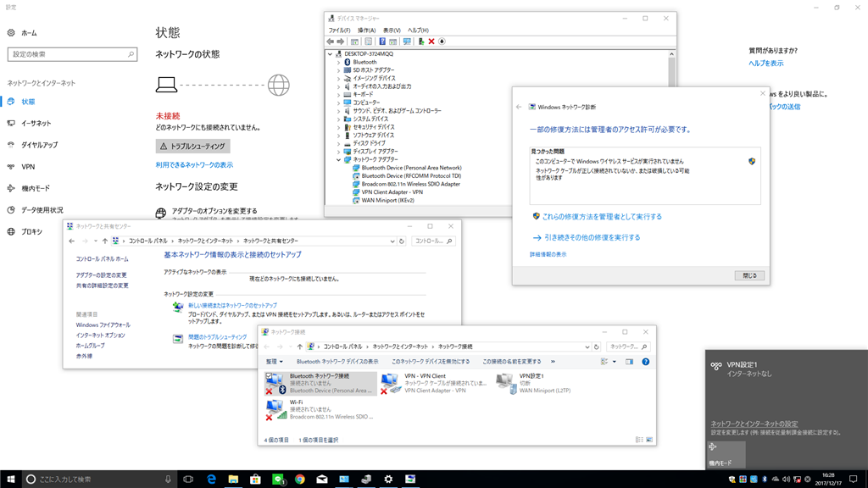Image resolution: width=868 pixels, height=488 pixels.
Task: Click the update driver icon in Device Manager toolbar
Action: pos(420,42)
